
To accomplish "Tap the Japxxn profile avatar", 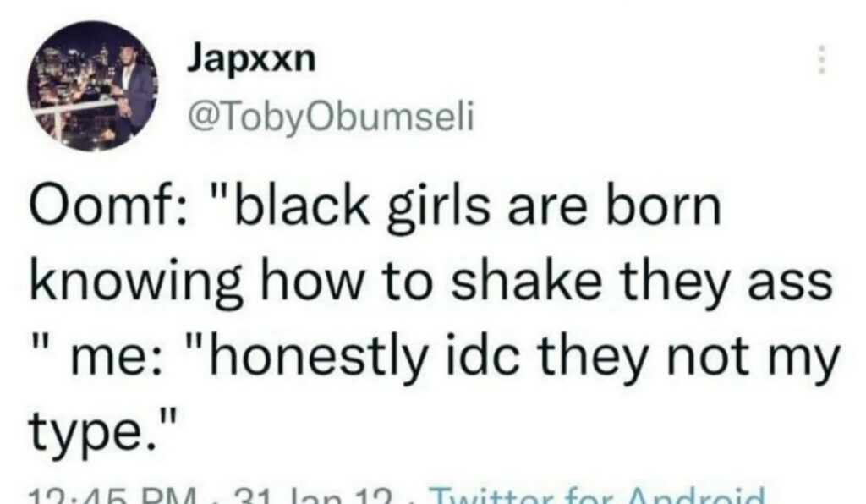I will coord(93,86).
